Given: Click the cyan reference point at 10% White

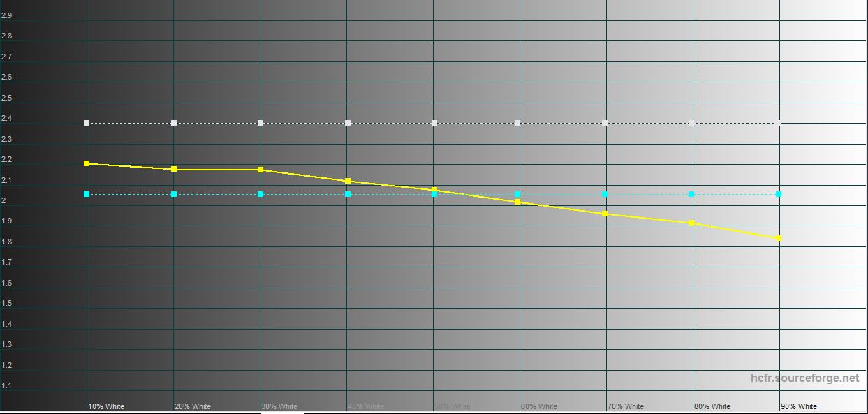Looking at the screenshot, I should (x=87, y=194).
